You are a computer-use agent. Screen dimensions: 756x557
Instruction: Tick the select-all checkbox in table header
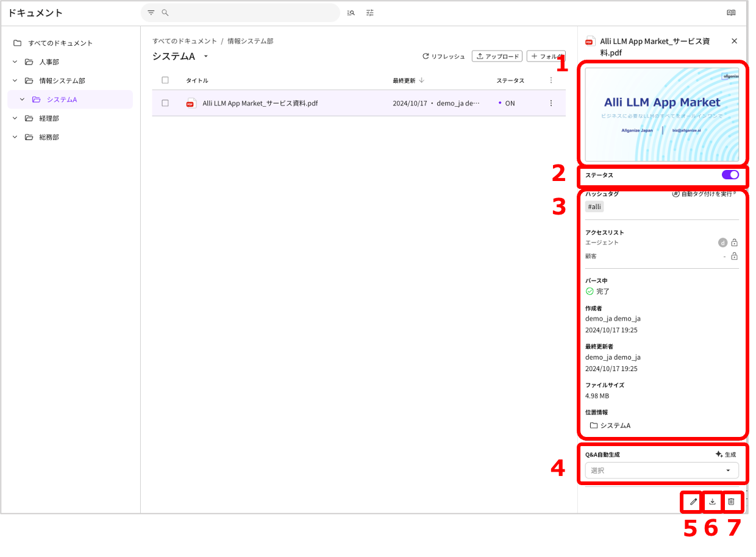[x=165, y=80]
